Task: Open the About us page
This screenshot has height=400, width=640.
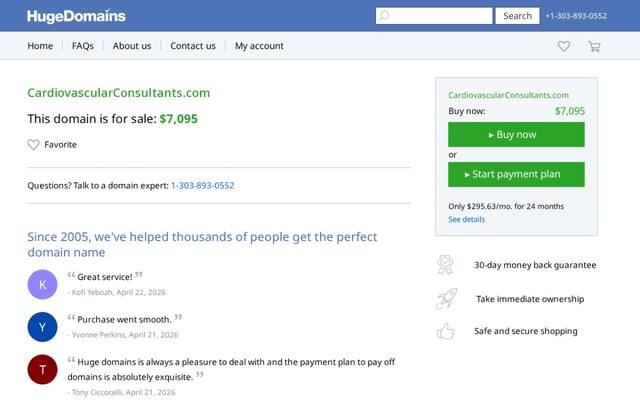Action: [132, 46]
